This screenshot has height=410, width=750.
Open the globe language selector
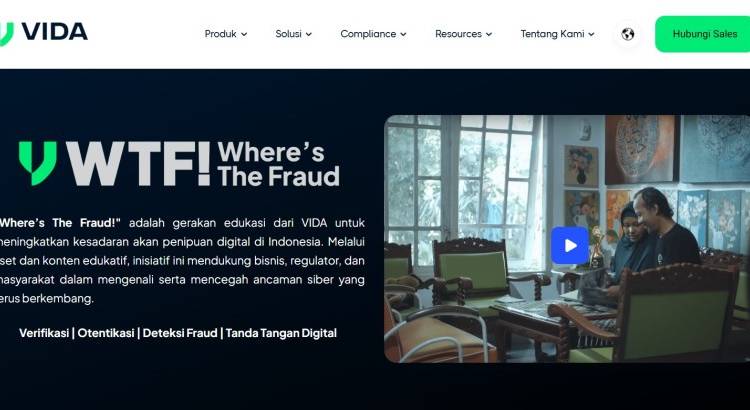628,34
